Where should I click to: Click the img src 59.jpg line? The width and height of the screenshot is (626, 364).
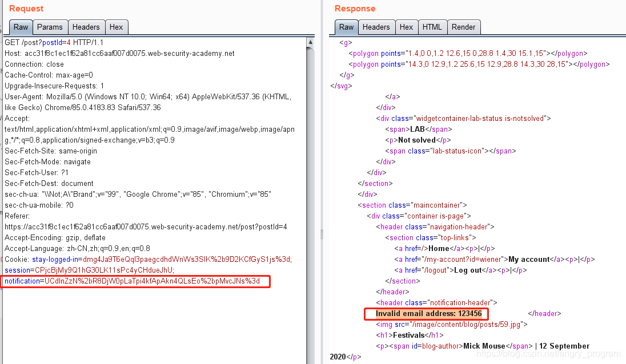[x=452, y=324]
